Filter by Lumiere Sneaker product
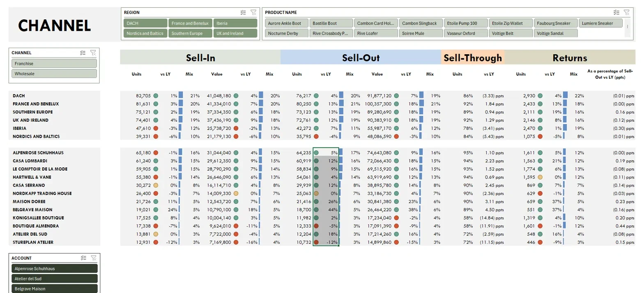Viewport: 644px width, 293px height. point(600,23)
